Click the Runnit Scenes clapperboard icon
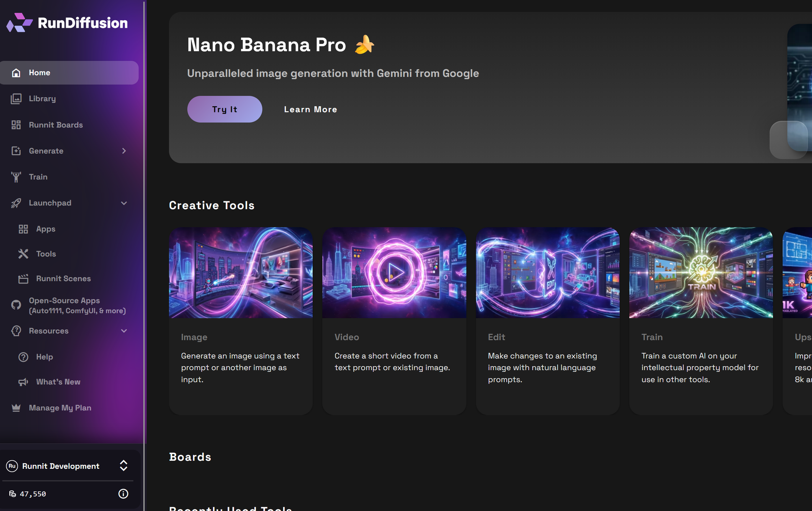Screen dimensions: 812x511 (x=24, y=279)
